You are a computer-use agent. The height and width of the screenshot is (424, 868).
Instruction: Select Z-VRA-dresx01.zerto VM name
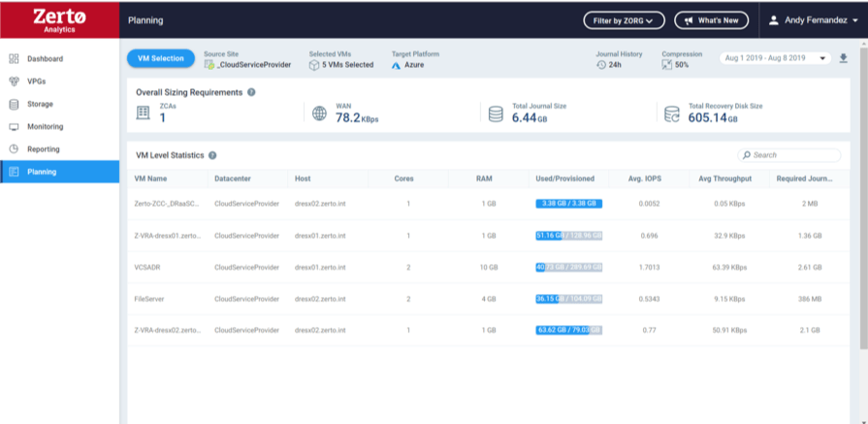pos(168,236)
